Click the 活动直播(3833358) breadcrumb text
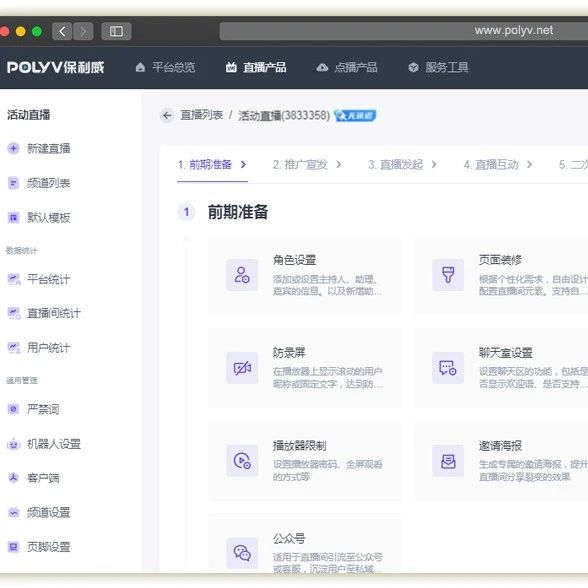 coord(284,116)
